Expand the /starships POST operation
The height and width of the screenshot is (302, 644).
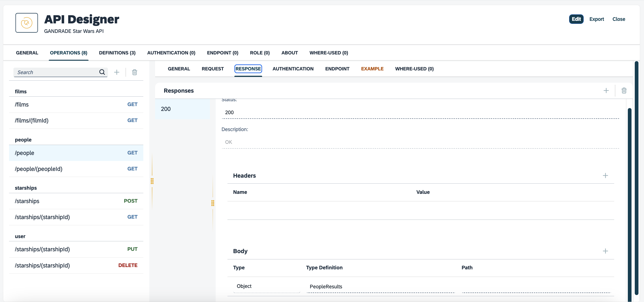click(x=76, y=201)
